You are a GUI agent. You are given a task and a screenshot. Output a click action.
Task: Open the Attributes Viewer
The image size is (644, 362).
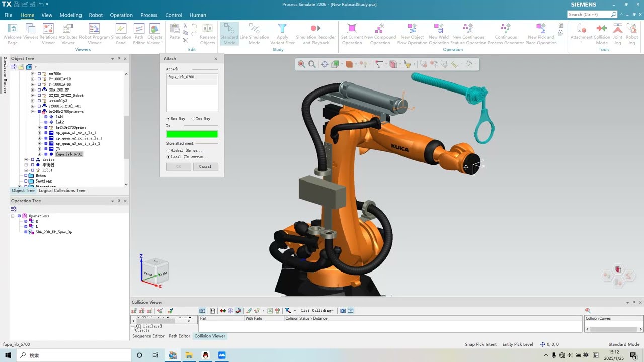68,34
